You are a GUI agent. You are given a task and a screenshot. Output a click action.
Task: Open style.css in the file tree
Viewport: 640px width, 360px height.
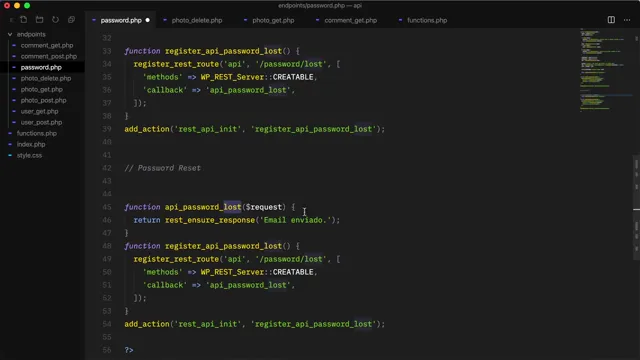[x=29, y=156]
